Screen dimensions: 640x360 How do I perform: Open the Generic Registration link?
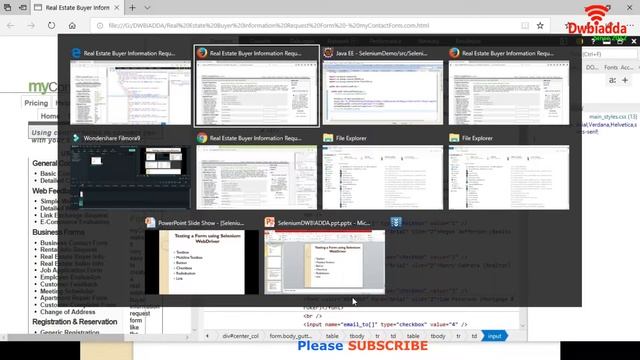pos(70,332)
